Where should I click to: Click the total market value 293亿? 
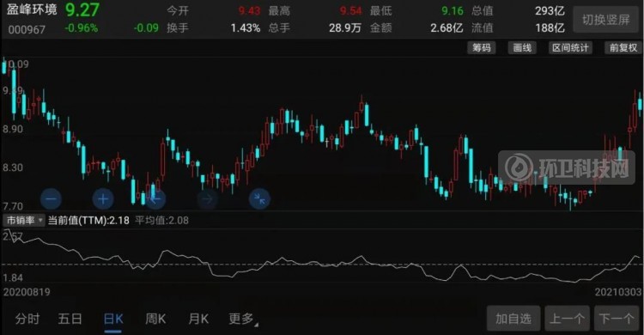(x=550, y=10)
